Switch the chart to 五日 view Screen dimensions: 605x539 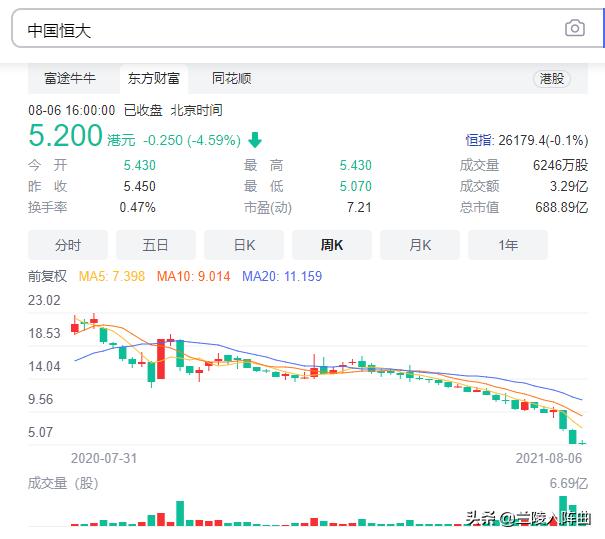click(x=156, y=245)
